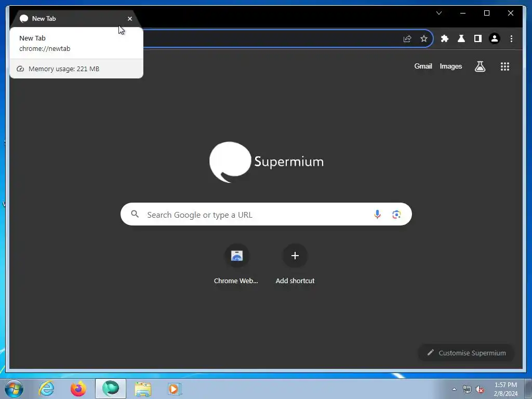Click the Show desktop button

click(x=528, y=389)
